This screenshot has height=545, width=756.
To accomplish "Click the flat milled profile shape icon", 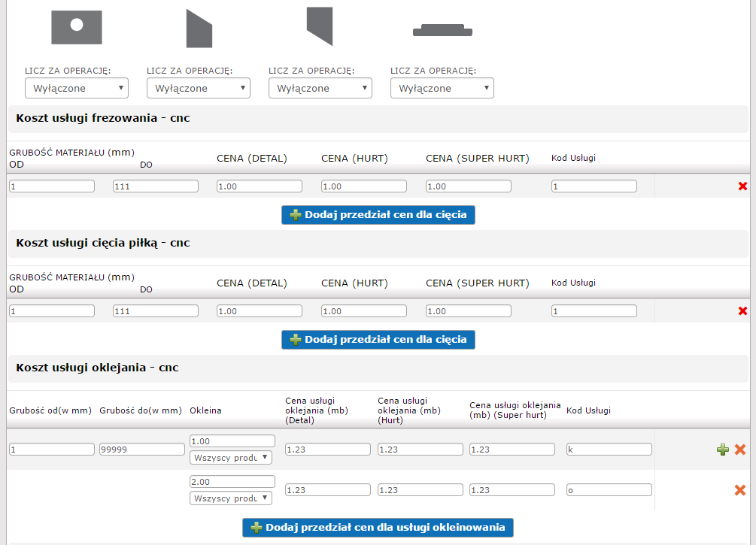I will pyautogui.click(x=442, y=30).
